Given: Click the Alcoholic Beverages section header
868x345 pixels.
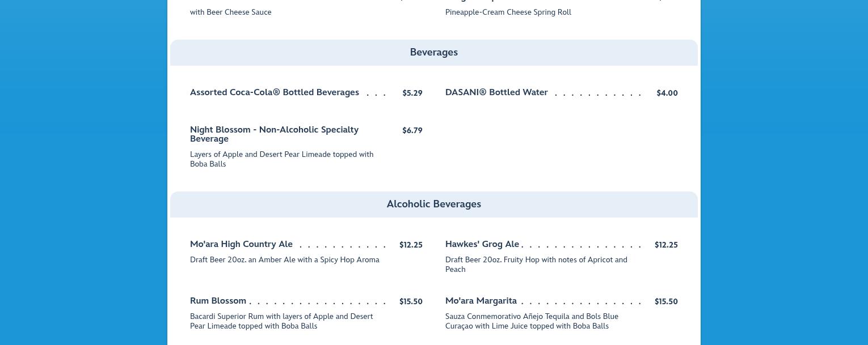Looking at the screenshot, I should [x=433, y=205].
